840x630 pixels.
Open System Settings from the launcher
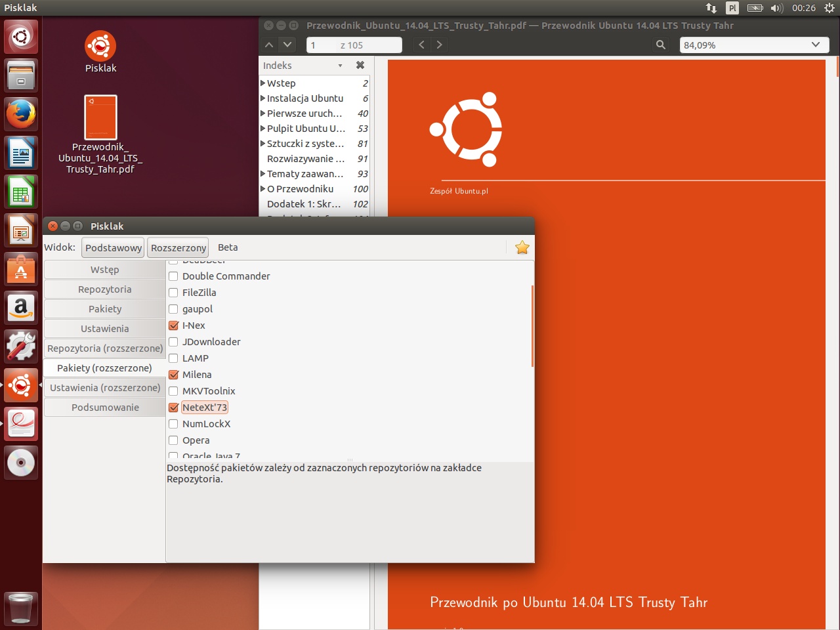coord(21,346)
